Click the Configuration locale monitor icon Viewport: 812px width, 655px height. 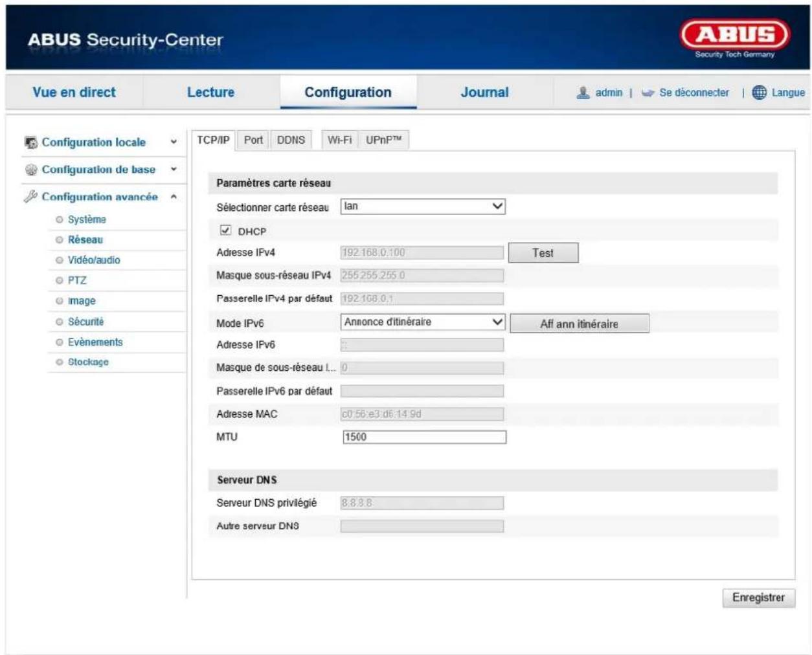coord(31,142)
